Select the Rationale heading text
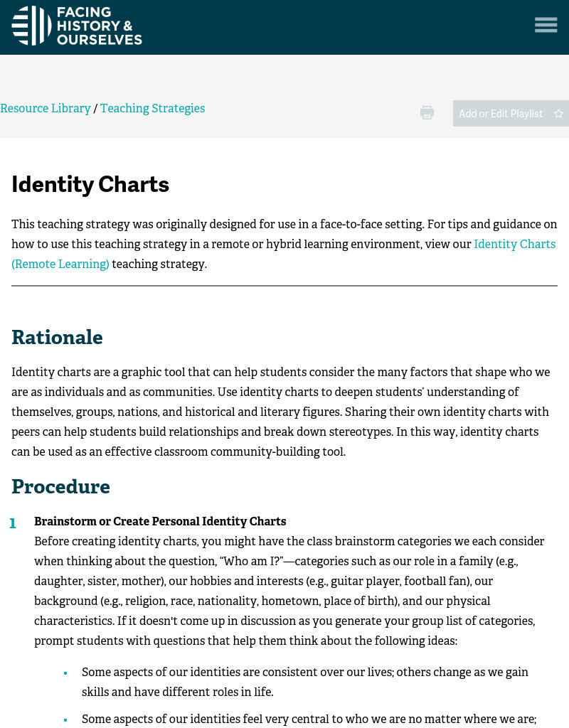The image size is (569, 728). click(x=57, y=338)
